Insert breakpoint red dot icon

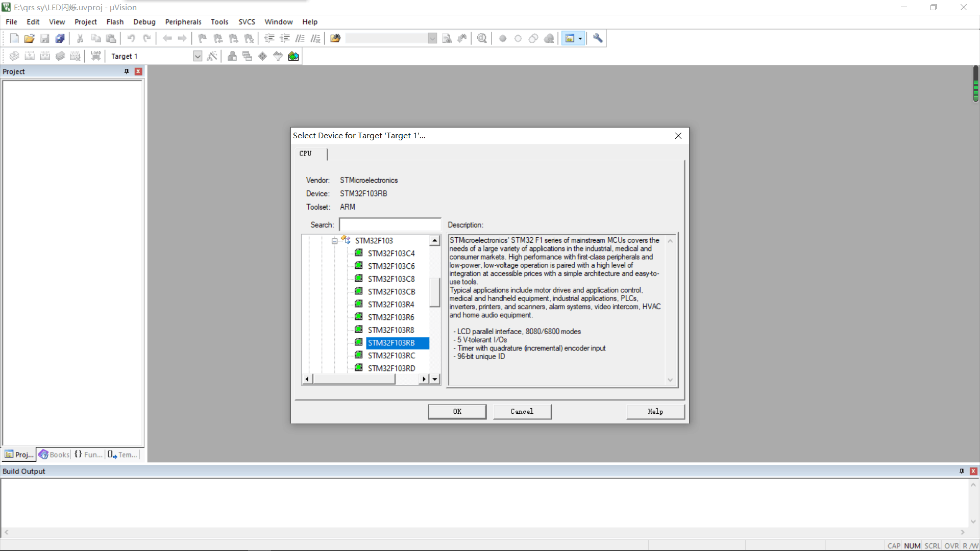coord(503,38)
